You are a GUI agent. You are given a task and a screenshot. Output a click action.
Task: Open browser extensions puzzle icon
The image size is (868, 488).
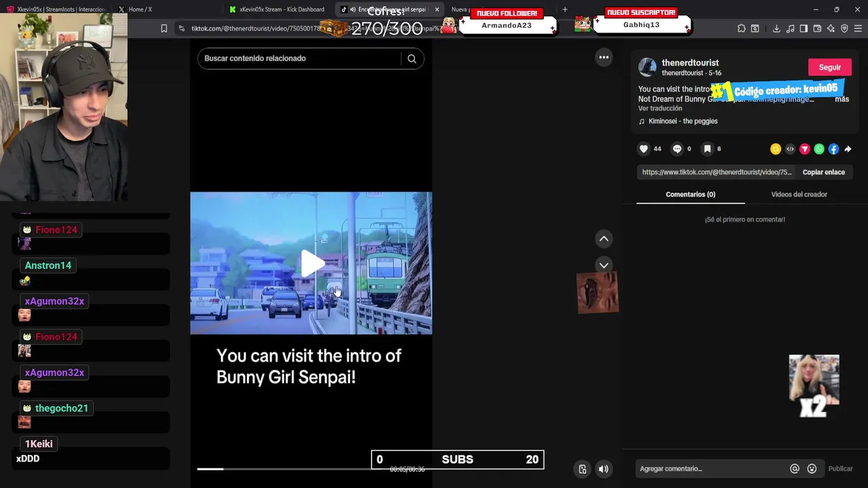click(741, 28)
